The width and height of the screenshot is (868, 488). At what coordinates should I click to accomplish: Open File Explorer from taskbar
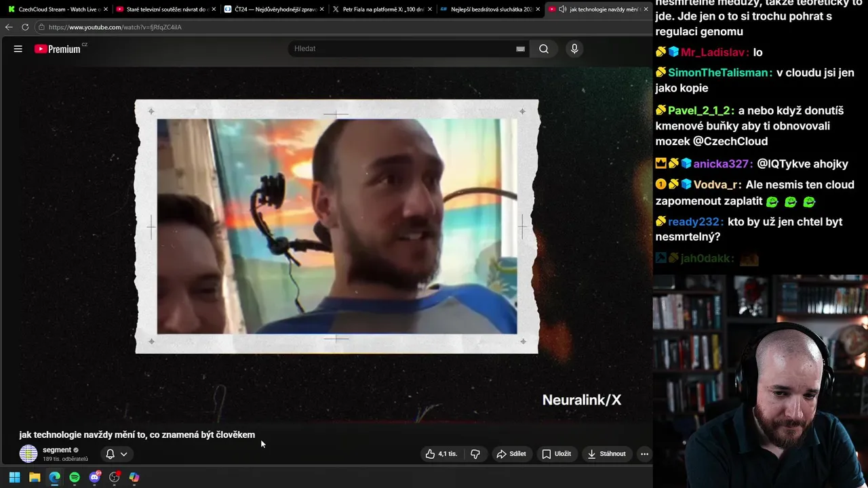35,477
